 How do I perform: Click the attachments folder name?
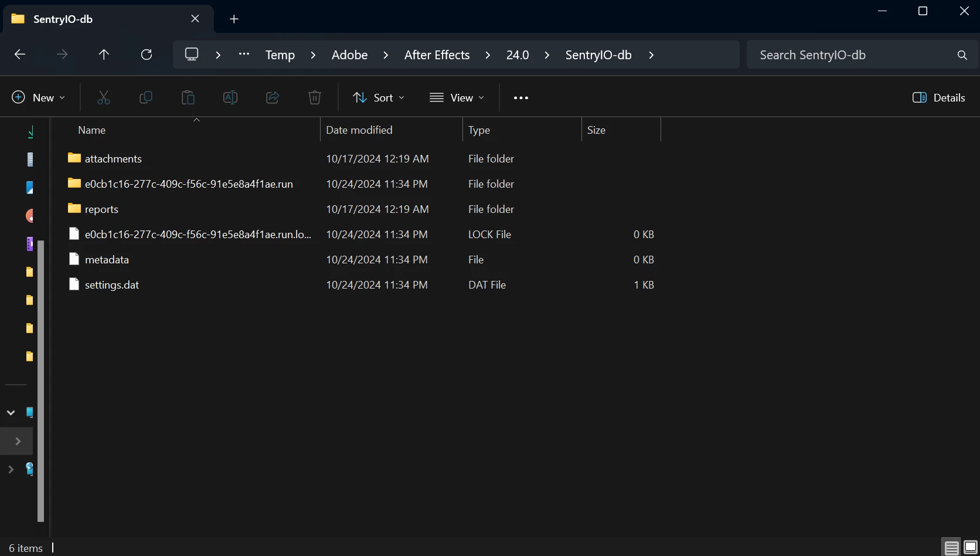(x=113, y=159)
